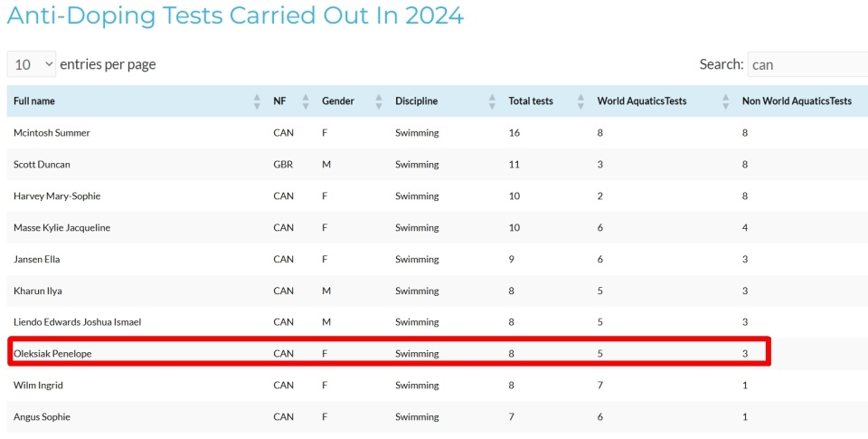Sort by NF column arrows
Image resolution: width=868 pixels, height=439 pixels.
306,101
